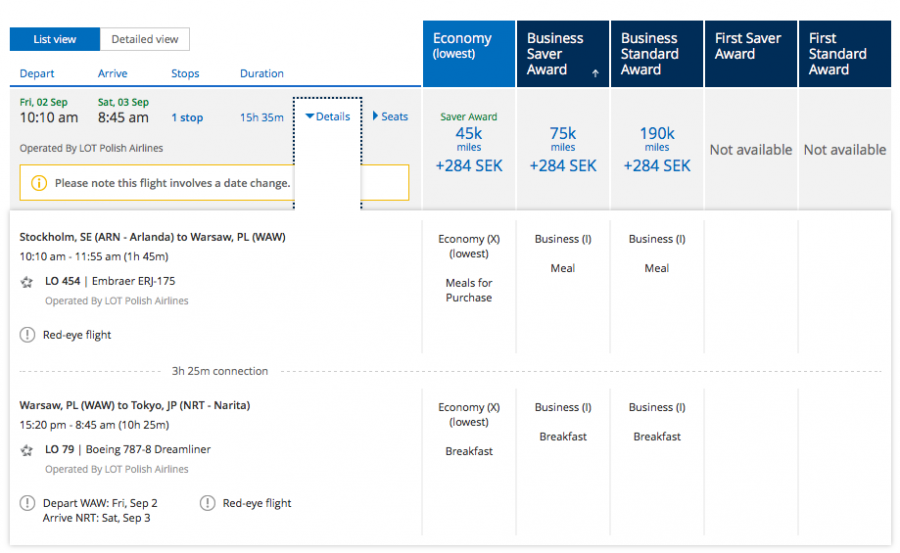Image resolution: width=900 pixels, height=553 pixels.
Task: Sort flights by Duration column
Action: (261, 74)
